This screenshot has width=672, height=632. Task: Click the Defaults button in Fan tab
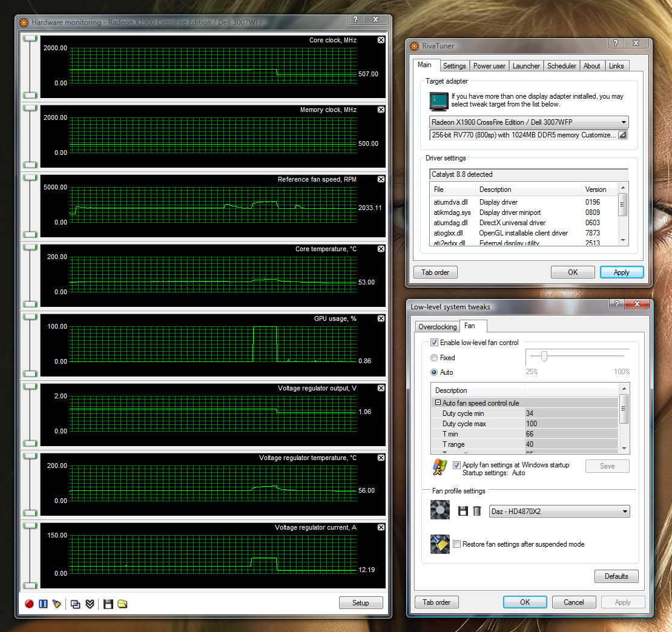616,576
